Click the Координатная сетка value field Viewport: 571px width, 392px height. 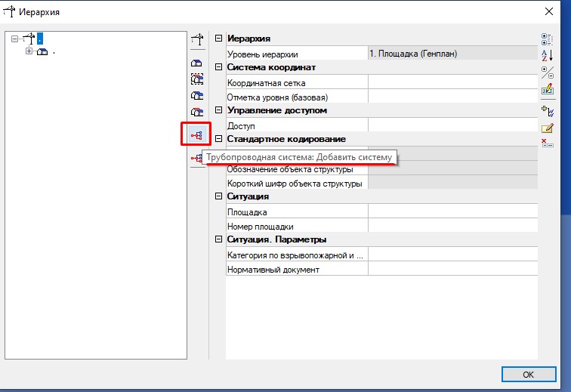coord(452,82)
